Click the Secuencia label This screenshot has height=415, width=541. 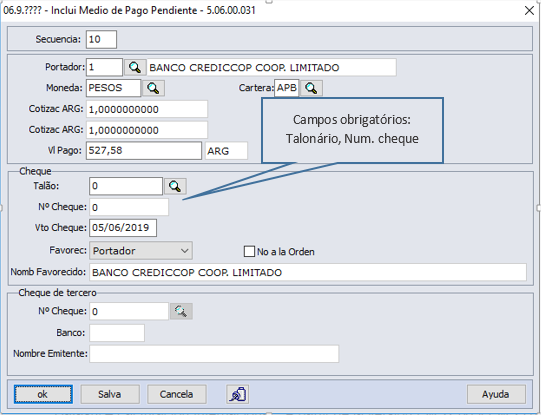(58, 39)
